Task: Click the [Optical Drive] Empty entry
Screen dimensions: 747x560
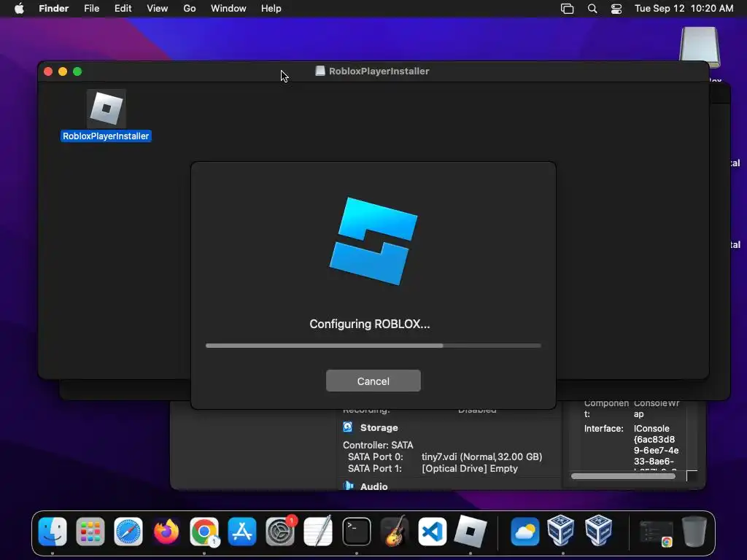Action: click(469, 469)
